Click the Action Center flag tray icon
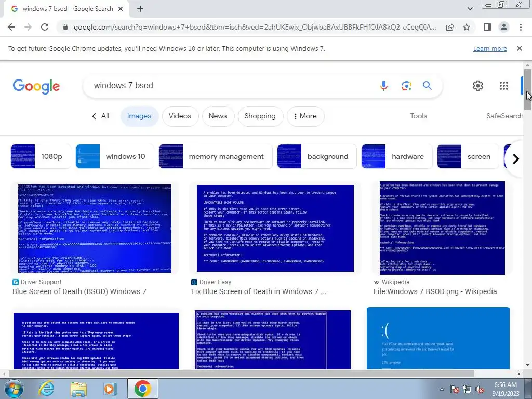 (455, 389)
